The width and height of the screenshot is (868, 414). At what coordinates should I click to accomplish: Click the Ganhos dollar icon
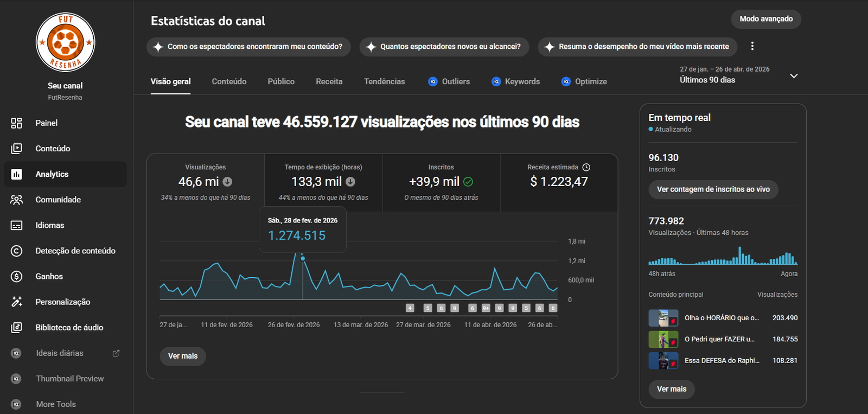point(16,276)
